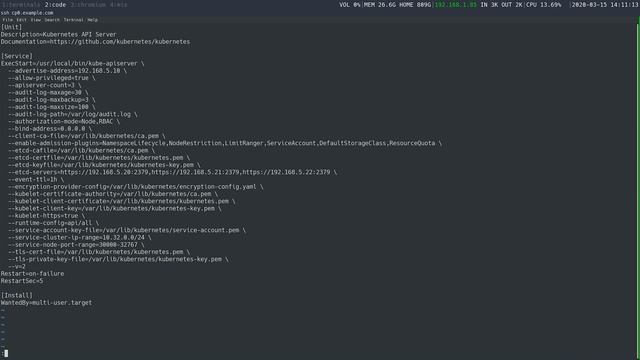640x360 pixels.
Task: Click the Description=Kubernetes API Server line
Action: click(x=58, y=34)
